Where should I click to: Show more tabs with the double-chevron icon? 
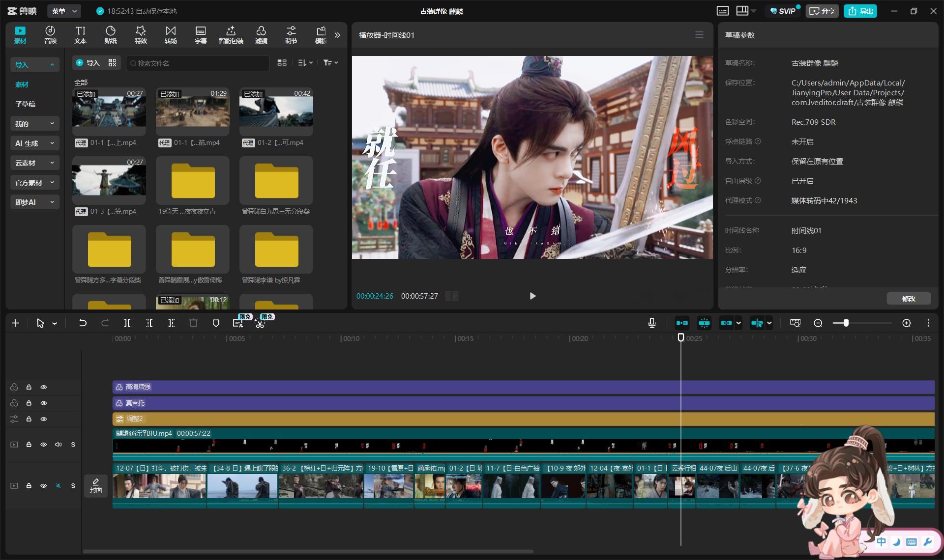(x=337, y=35)
